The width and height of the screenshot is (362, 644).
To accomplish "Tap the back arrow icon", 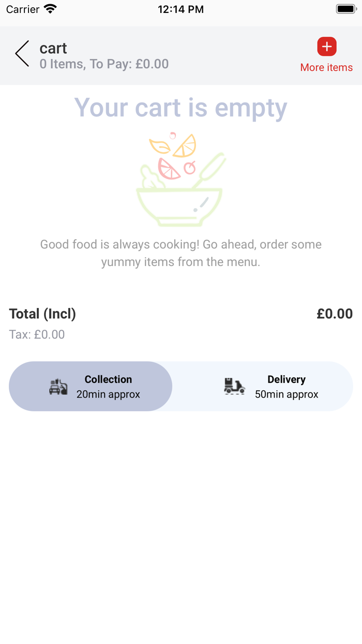I will coord(22,54).
